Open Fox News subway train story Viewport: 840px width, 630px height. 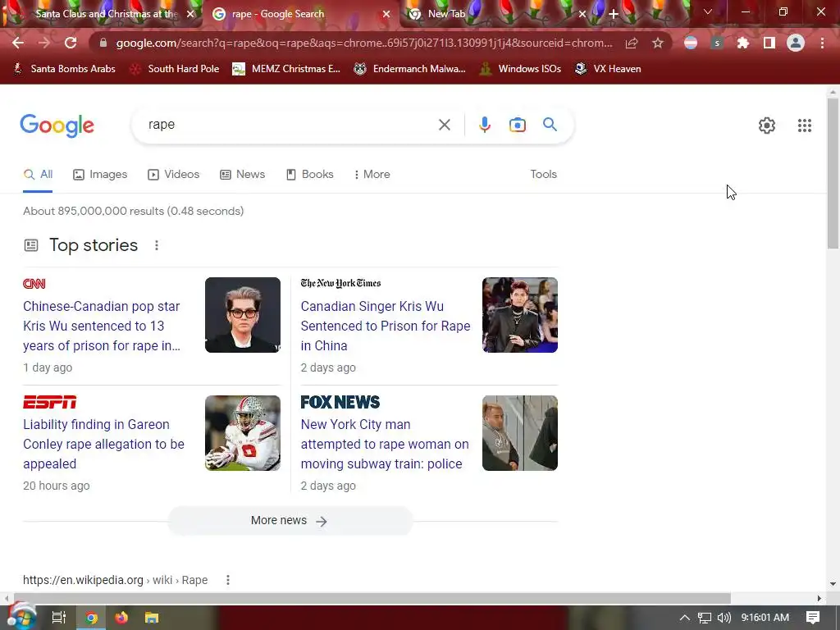click(385, 444)
